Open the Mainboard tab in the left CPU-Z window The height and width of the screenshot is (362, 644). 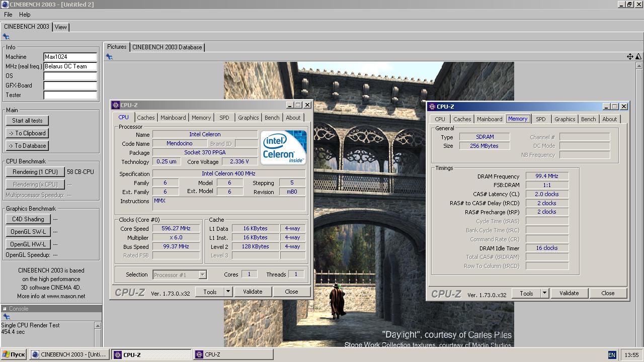(x=173, y=118)
